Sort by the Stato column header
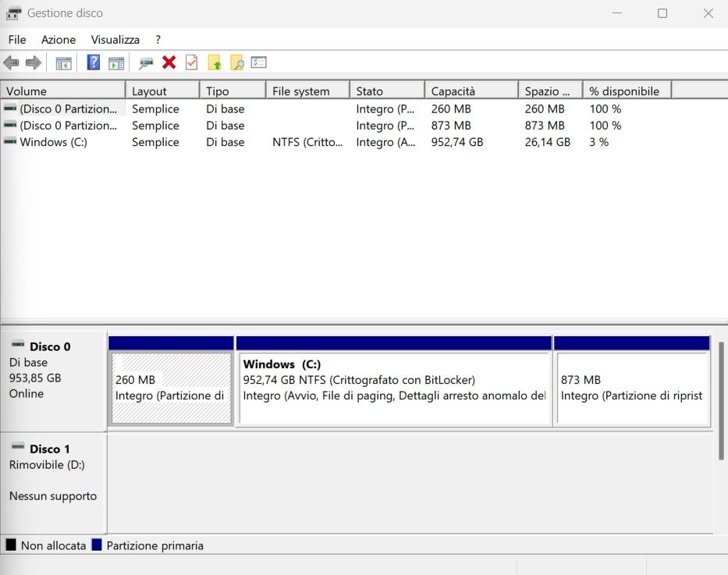The height and width of the screenshot is (575, 728). [388, 91]
